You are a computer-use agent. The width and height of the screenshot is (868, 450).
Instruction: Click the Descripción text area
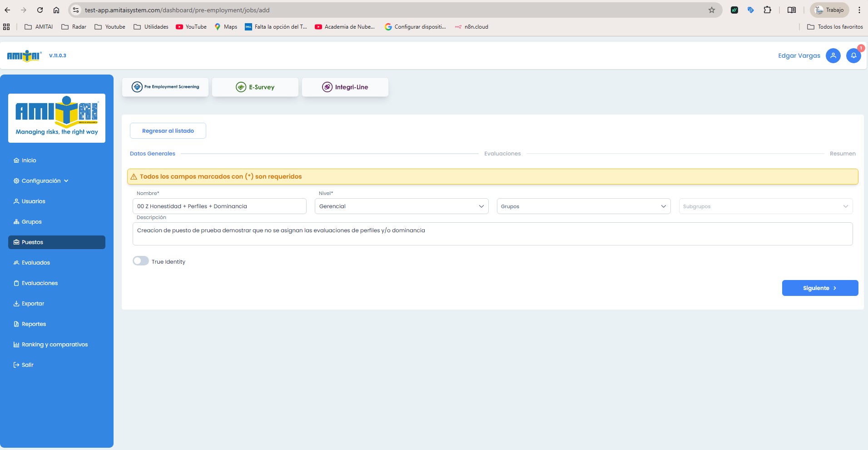coord(492,234)
